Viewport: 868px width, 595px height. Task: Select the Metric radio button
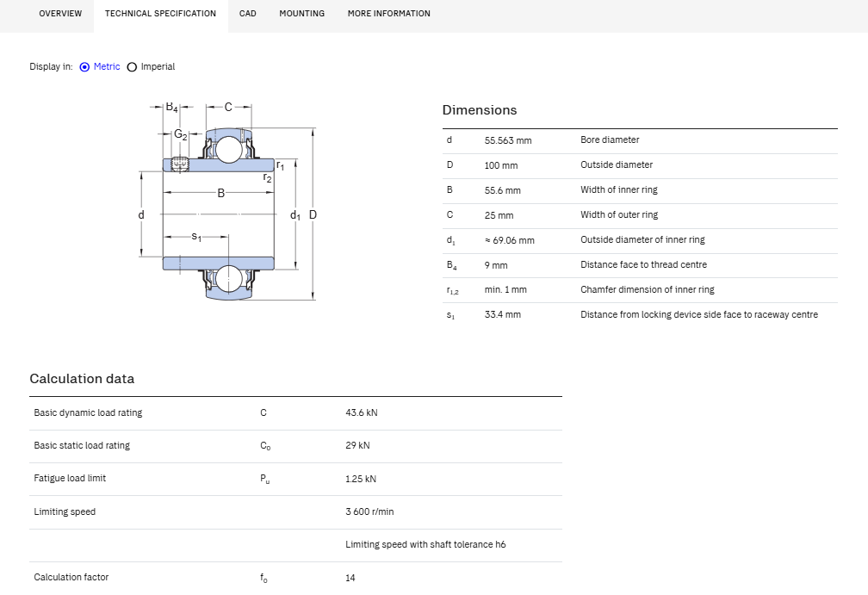(84, 67)
